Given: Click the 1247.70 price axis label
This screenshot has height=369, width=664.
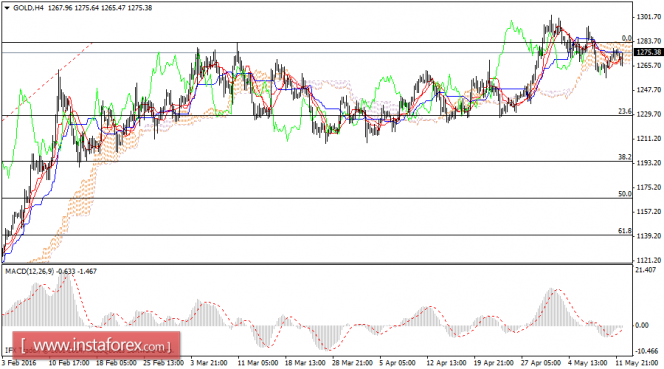Looking at the screenshot, I should click(649, 90).
